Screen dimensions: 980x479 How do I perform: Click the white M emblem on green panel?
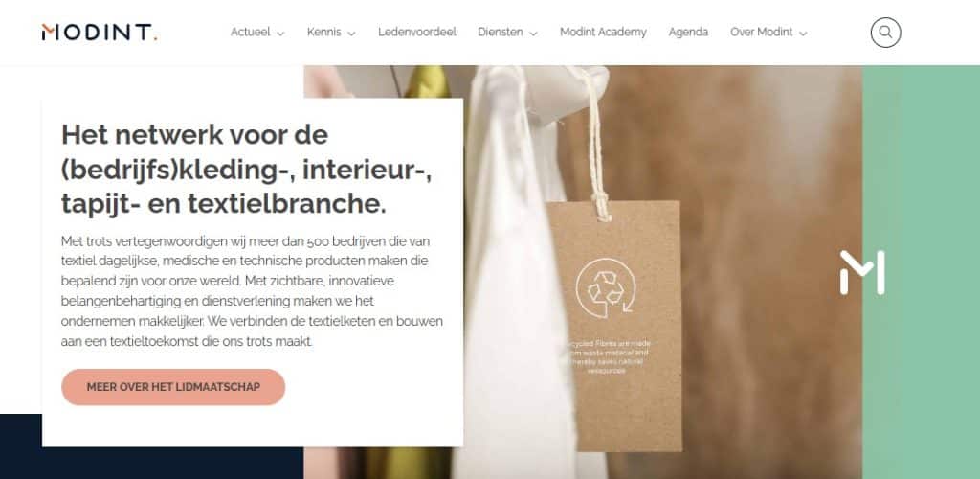[862, 273]
